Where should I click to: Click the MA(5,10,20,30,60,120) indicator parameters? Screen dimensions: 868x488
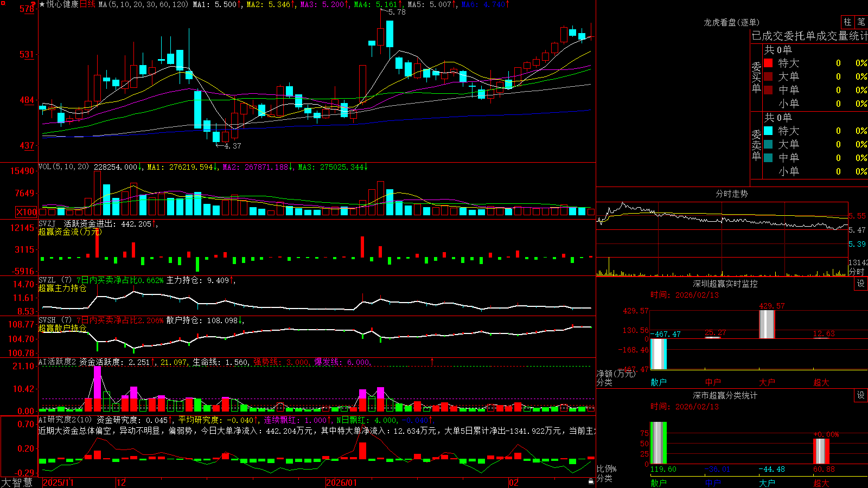click(x=144, y=4)
